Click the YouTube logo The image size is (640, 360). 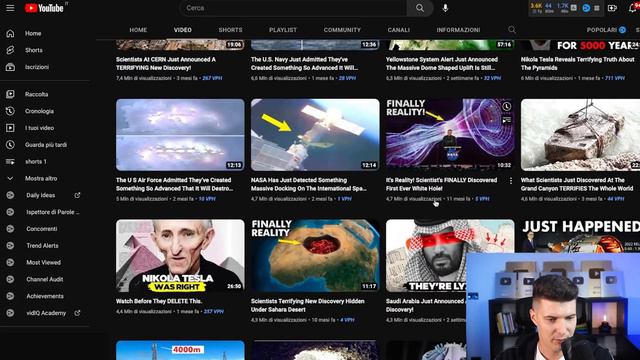(44, 8)
